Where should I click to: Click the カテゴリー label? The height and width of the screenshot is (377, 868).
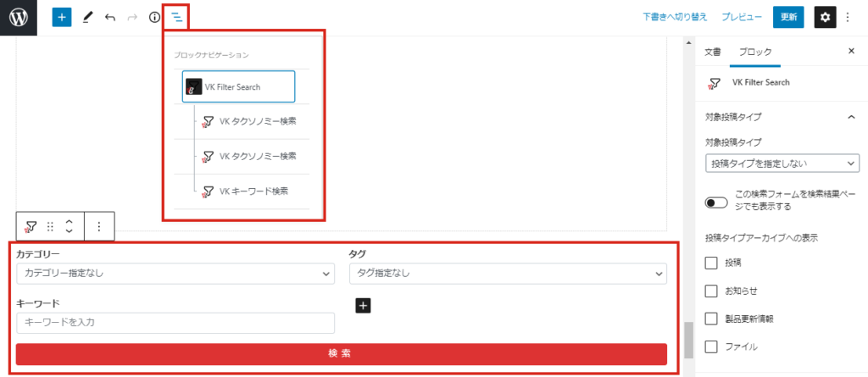pyautogui.click(x=38, y=253)
